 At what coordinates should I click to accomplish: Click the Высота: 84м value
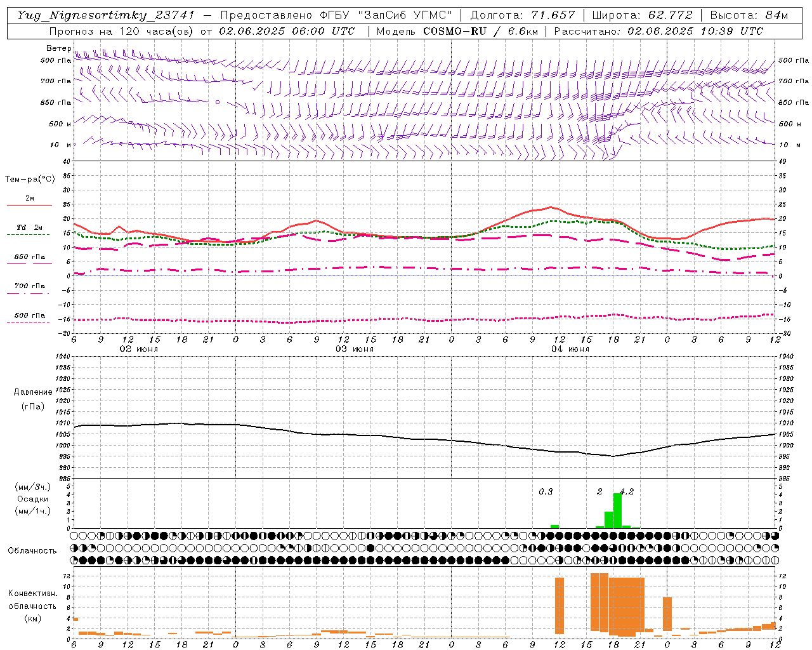(x=749, y=15)
